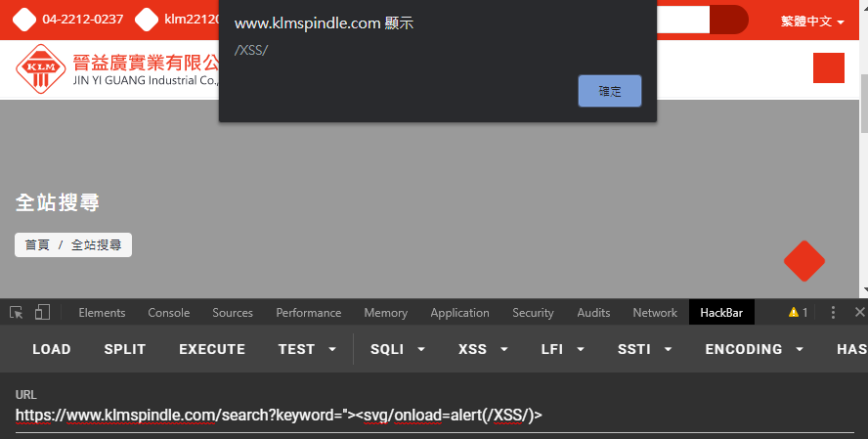Click the red diamond floating button
The height and width of the screenshot is (439, 868).
click(x=804, y=261)
